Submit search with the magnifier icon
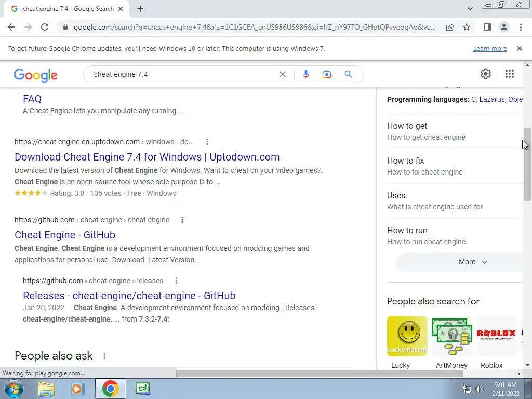Screen dimensions: 532x399 pos(348,74)
